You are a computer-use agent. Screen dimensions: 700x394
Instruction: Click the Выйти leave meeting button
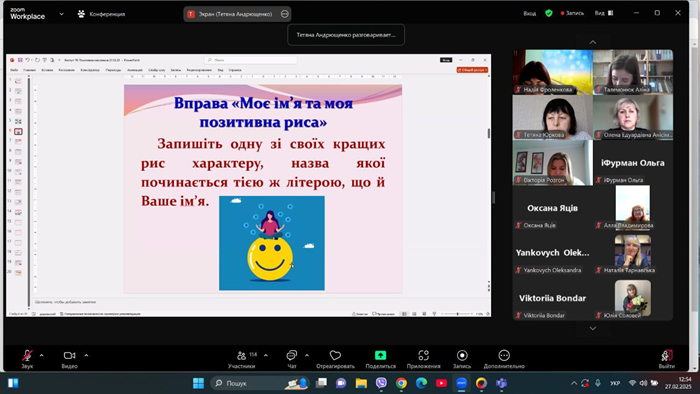pos(667,359)
